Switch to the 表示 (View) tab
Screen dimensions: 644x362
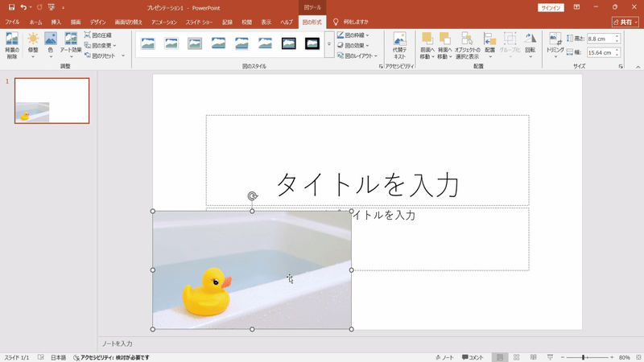click(266, 22)
